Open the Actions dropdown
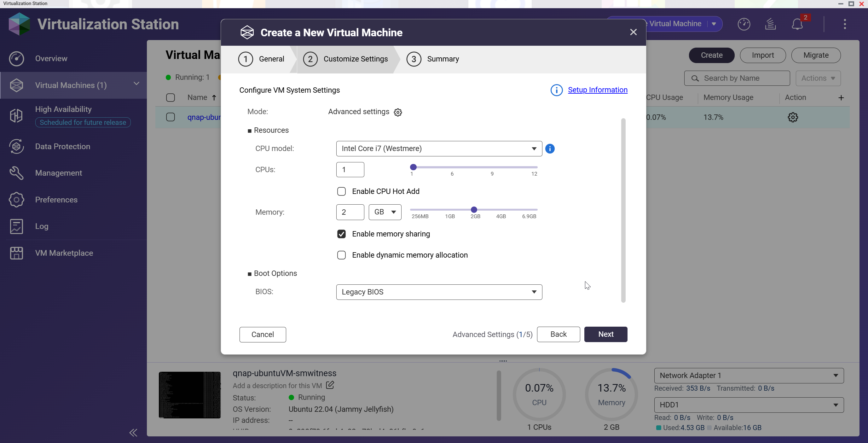The height and width of the screenshot is (443, 868). tap(818, 78)
